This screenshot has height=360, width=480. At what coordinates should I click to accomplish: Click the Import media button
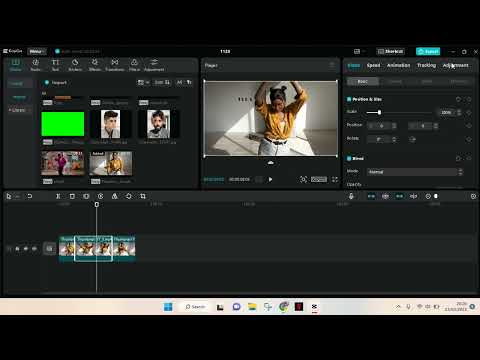pyautogui.click(x=56, y=82)
